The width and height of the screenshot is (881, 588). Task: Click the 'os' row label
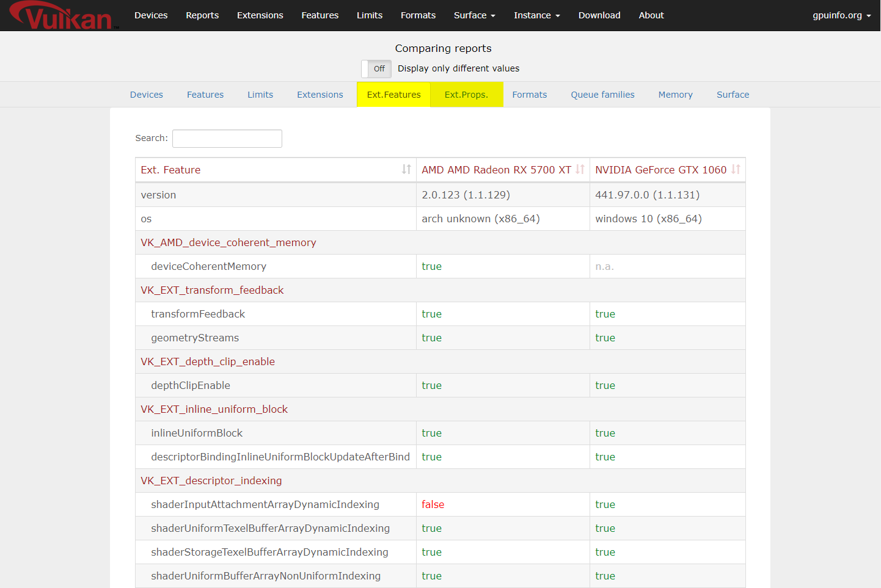tap(146, 219)
